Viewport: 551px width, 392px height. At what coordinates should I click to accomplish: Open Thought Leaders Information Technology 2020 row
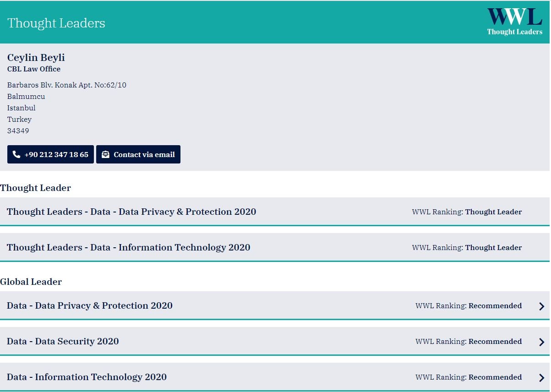275,247
